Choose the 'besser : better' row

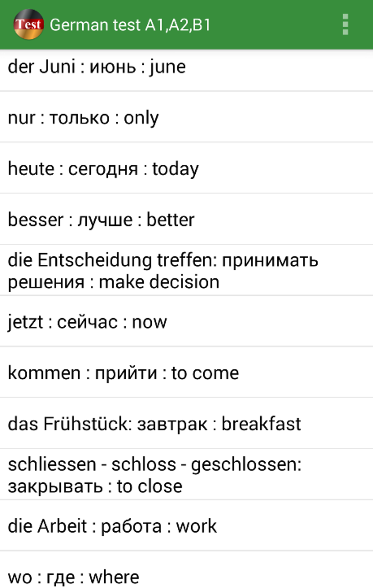click(101, 220)
